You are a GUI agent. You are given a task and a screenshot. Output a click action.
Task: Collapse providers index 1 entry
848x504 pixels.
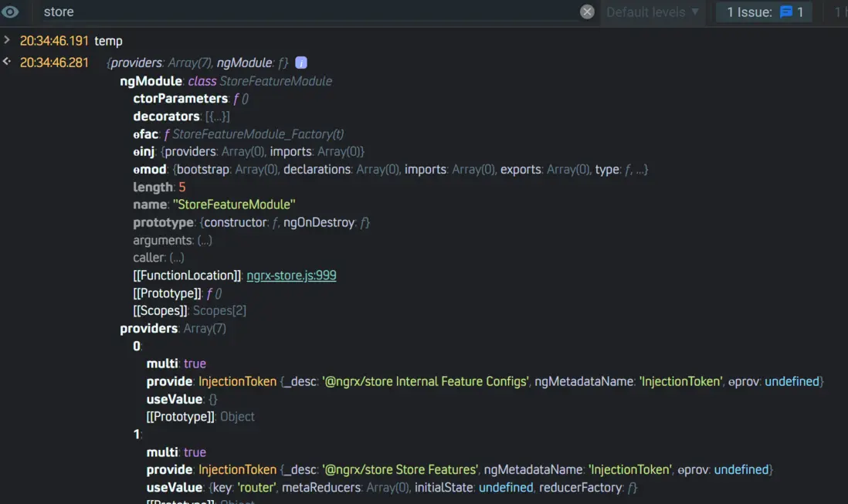[x=137, y=435]
